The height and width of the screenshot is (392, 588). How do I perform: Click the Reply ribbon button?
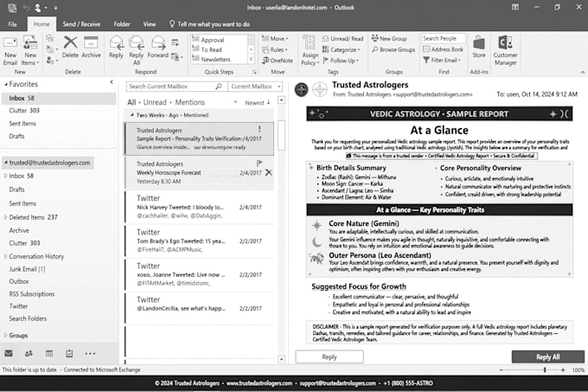pos(116,48)
